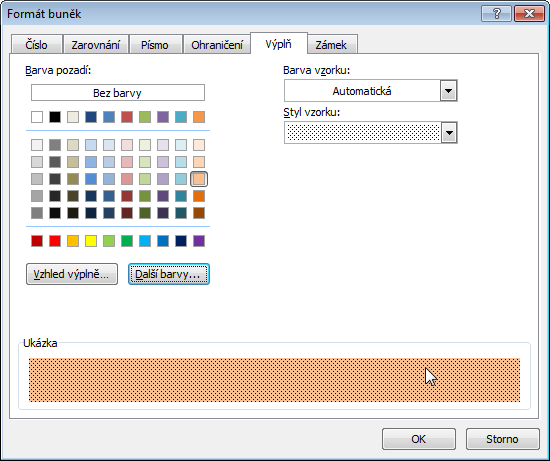Pick the maroon swatch, darkest shade of red column
The width and height of the screenshot is (550, 461).
pyautogui.click(x=127, y=213)
